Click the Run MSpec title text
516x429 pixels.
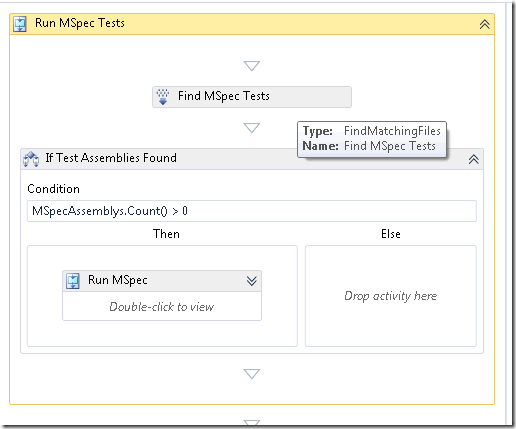click(x=118, y=280)
